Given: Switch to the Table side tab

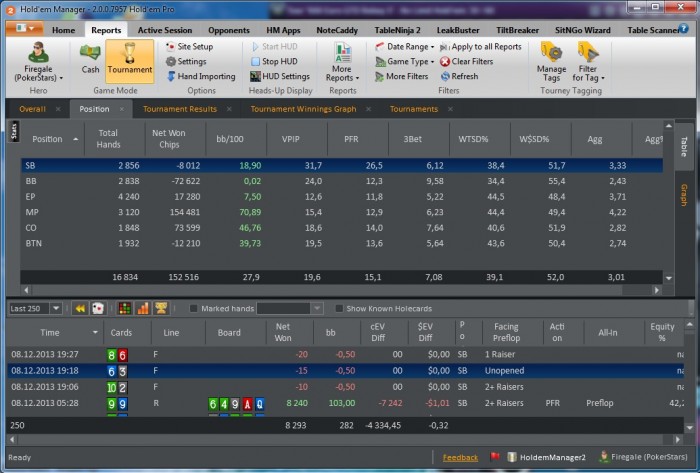Looking at the screenshot, I should [683, 146].
